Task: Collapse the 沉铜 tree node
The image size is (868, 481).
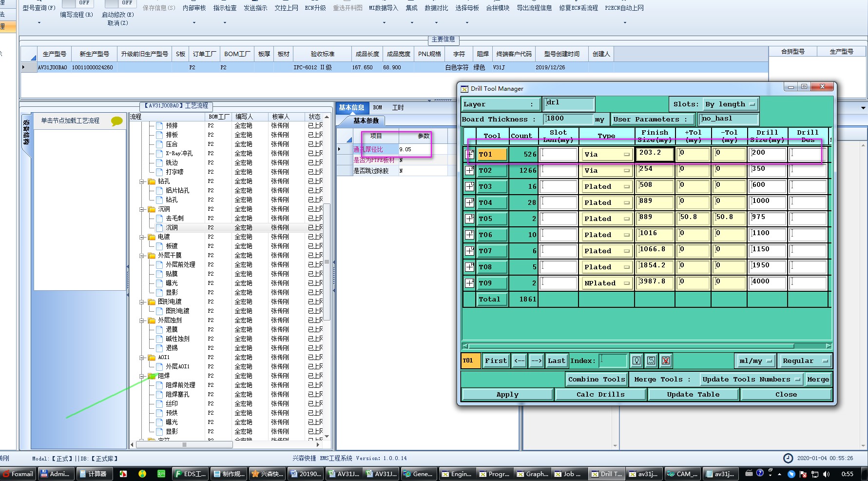Action: 142,209
